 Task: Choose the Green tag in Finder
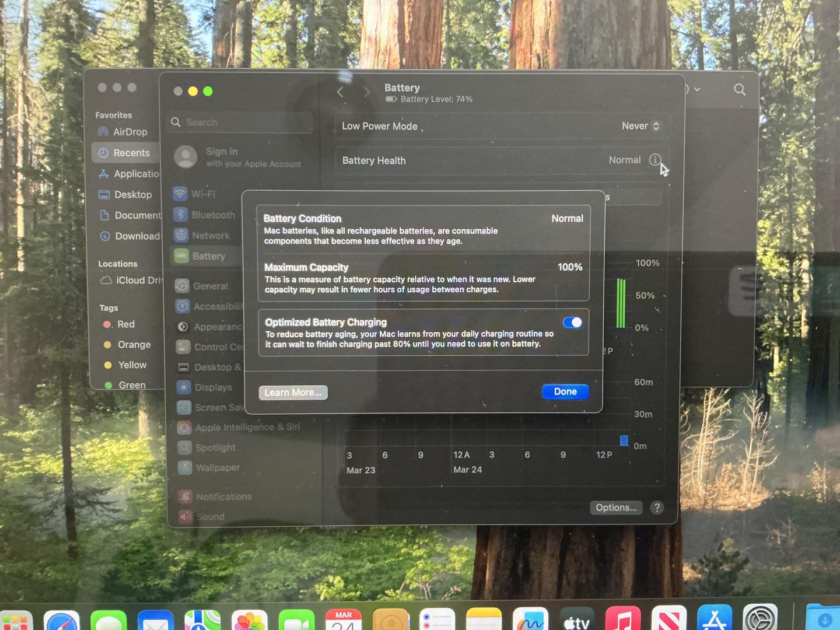[125, 385]
